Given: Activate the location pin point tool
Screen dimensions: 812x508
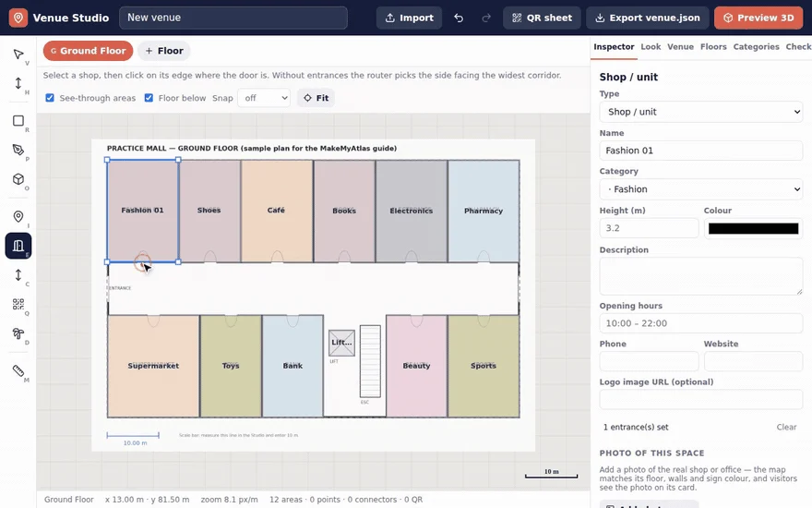Looking at the screenshot, I should (x=18, y=216).
